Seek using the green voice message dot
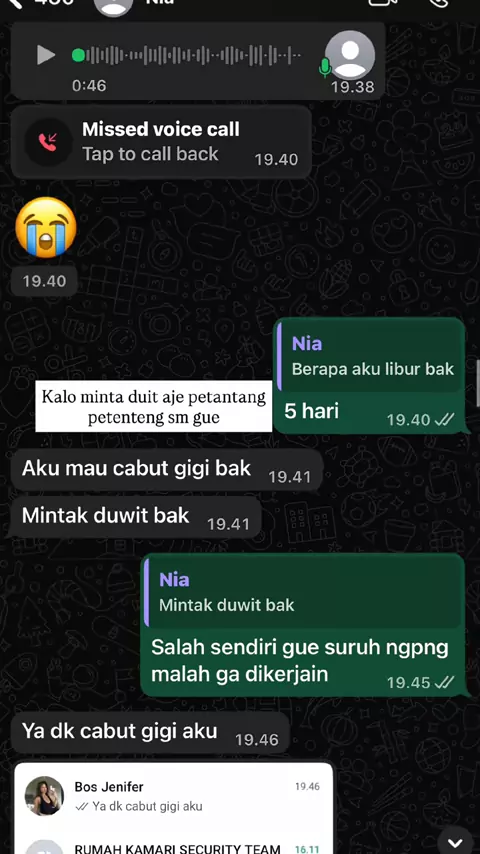Screen dimensions: 480x854 [78, 56]
